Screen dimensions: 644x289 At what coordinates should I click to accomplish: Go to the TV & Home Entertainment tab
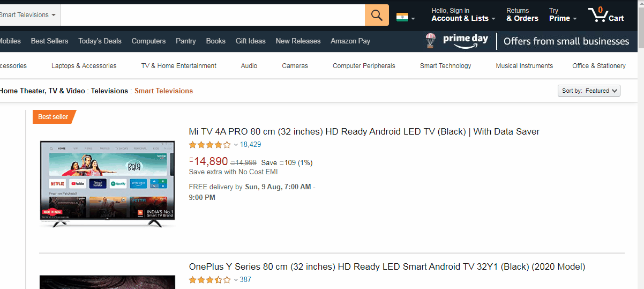coord(178,66)
